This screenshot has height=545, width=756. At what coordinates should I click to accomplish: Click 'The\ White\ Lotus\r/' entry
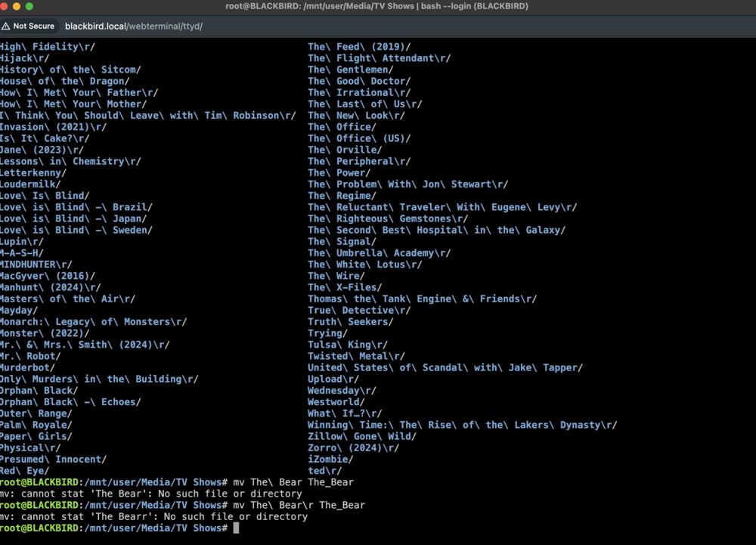click(x=365, y=265)
